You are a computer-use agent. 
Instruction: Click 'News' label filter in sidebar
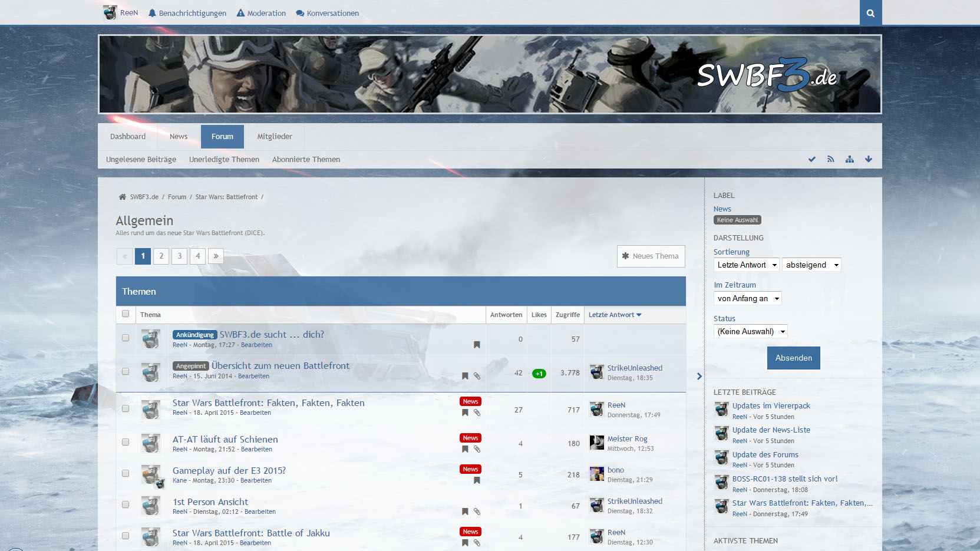tap(722, 209)
